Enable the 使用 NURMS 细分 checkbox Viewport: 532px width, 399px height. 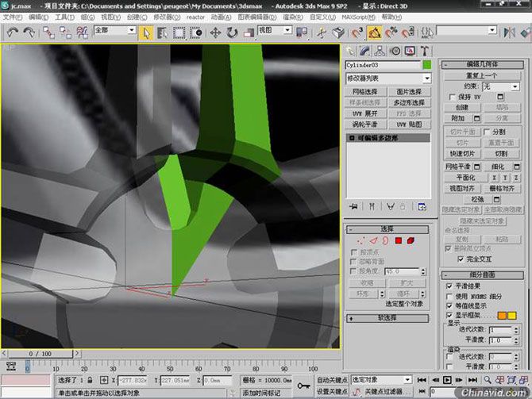click(x=449, y=295)
